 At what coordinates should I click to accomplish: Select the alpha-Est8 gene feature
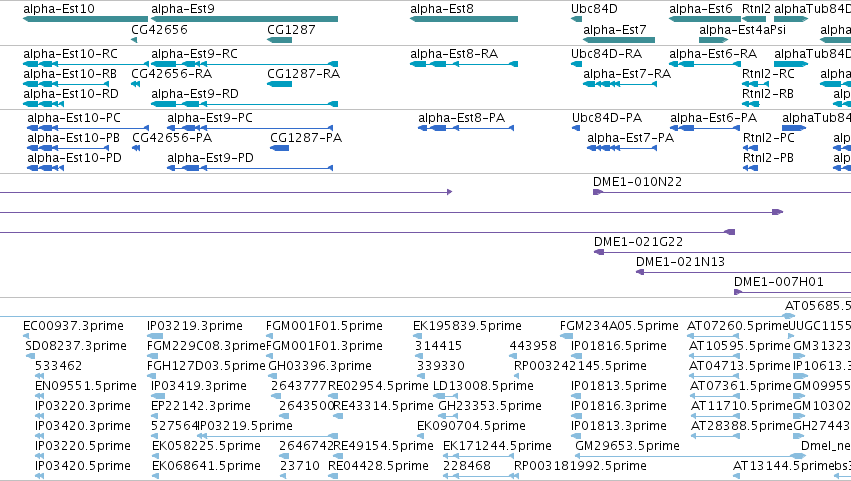pyautogui.click(x=464, y=19)
